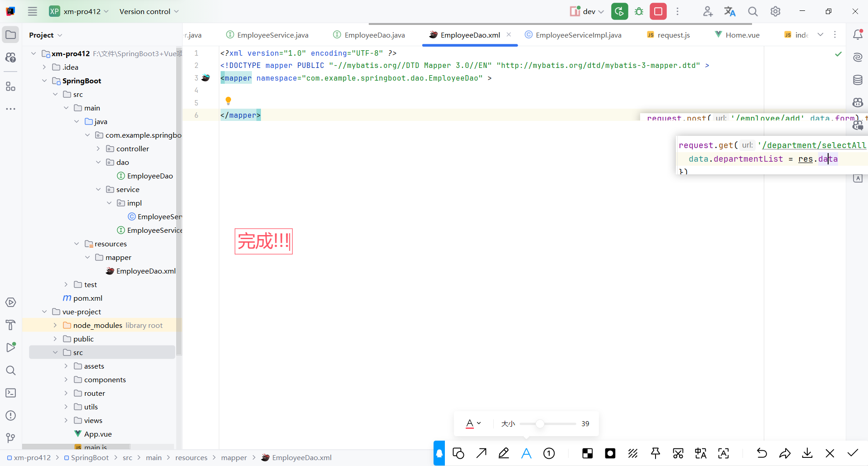Adjust the annotation font size slider
868x466 pixels.
click(x=540, y=424)
